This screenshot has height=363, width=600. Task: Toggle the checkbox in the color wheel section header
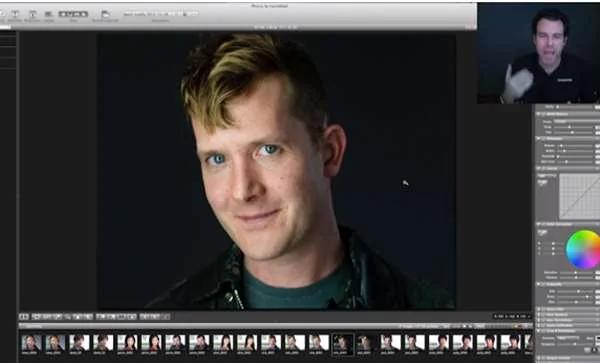point(543,224)
